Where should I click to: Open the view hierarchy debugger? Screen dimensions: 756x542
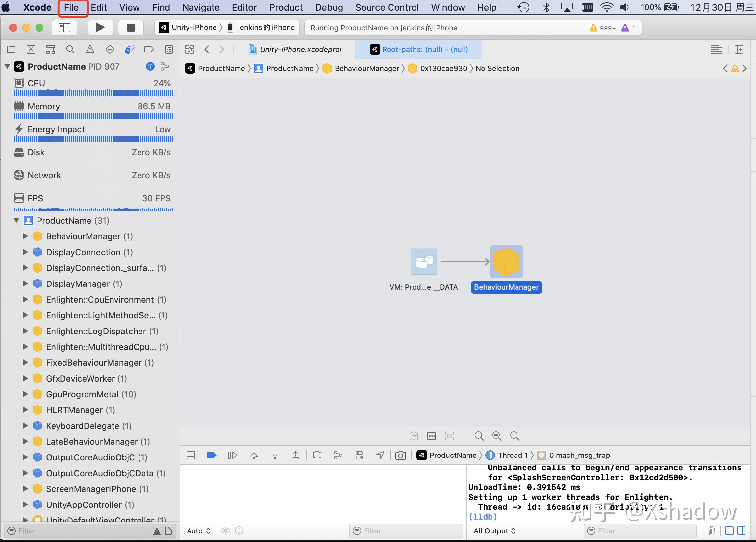click(x=317, y=455)
